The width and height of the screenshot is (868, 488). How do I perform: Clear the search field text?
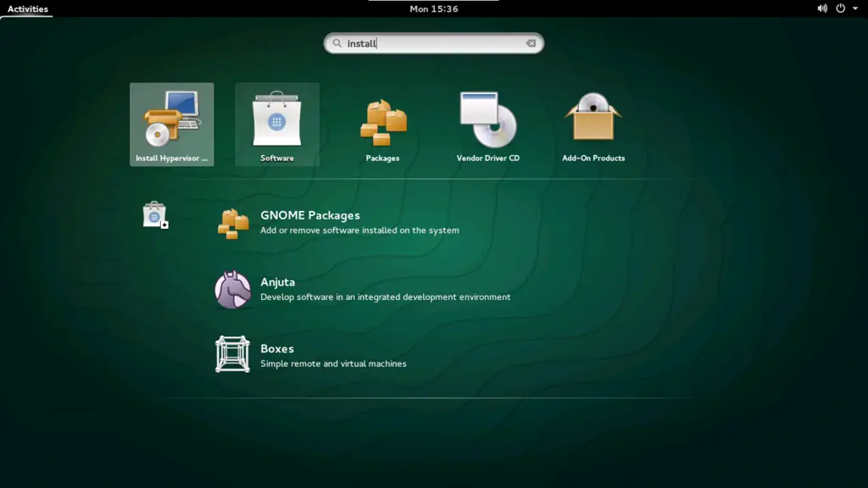click(531, 43)
